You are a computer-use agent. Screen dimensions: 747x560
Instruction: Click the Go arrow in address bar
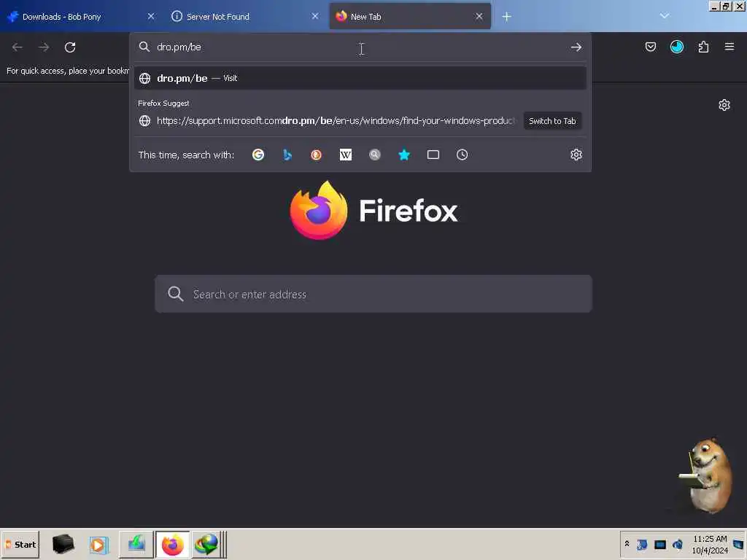point(576,47)
